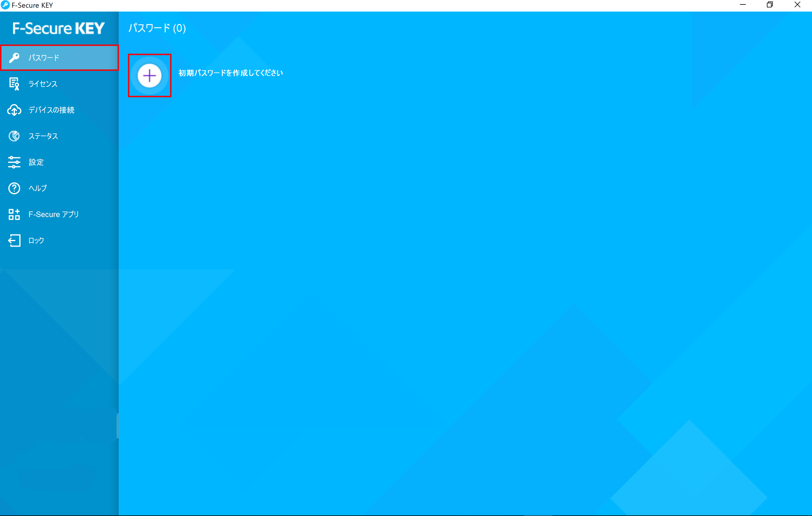Open the パスワード menu item

(59, 58)
